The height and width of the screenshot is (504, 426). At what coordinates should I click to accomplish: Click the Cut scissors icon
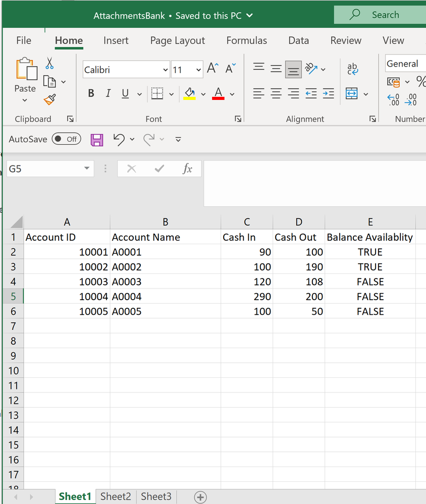tap(49, 64)
